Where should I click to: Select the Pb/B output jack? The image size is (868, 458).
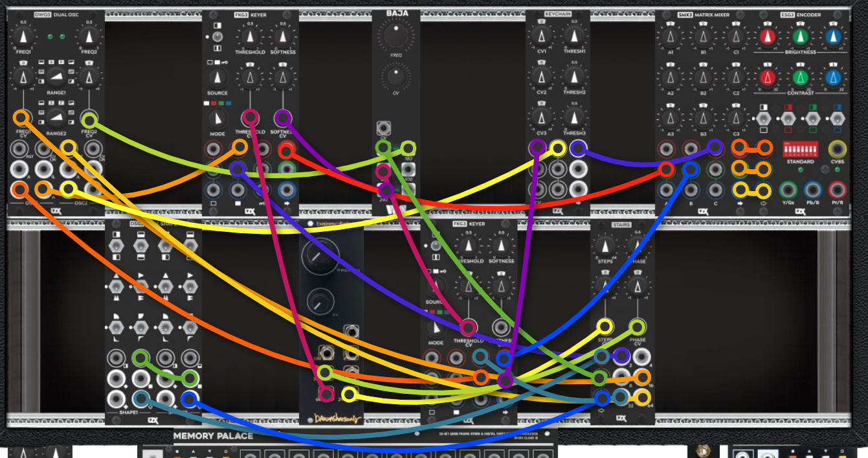(813, 190)
